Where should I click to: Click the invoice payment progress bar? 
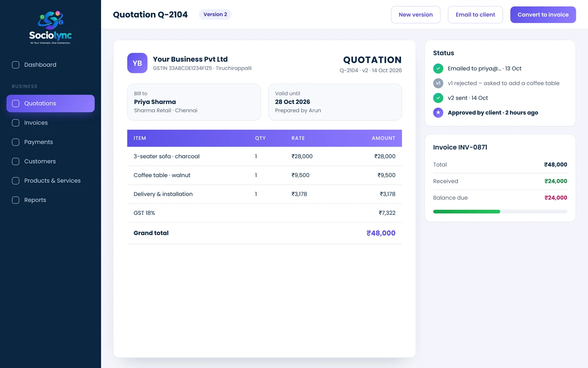click(x=500, y=212)
